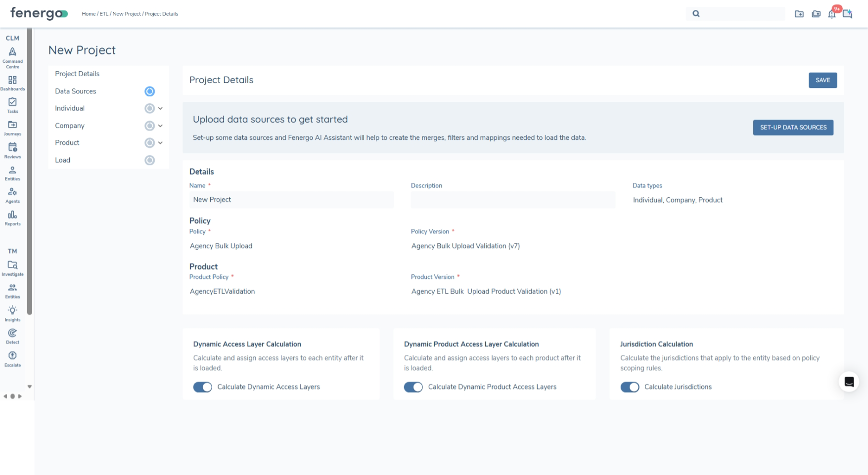The height and width of the screenshot is (475, 868).
Task: Expand the Product step chevron
Action: click(160, 143)
